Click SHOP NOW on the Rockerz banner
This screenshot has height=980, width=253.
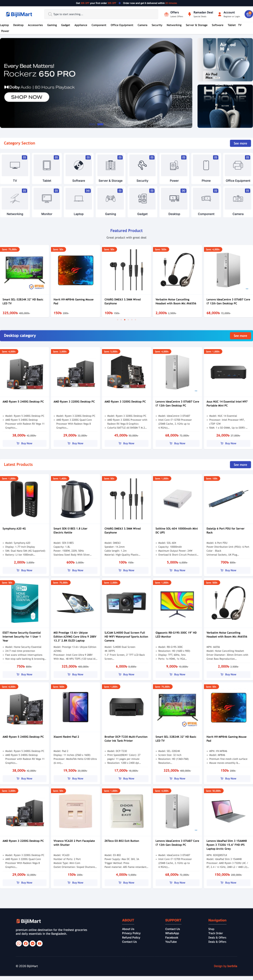point(27,97)
